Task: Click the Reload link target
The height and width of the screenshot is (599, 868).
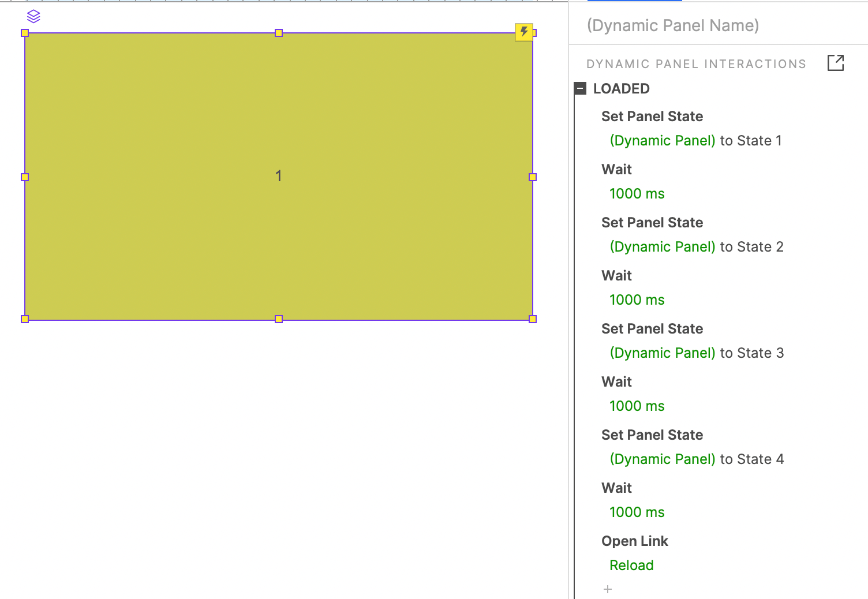Action: point(631,566)
